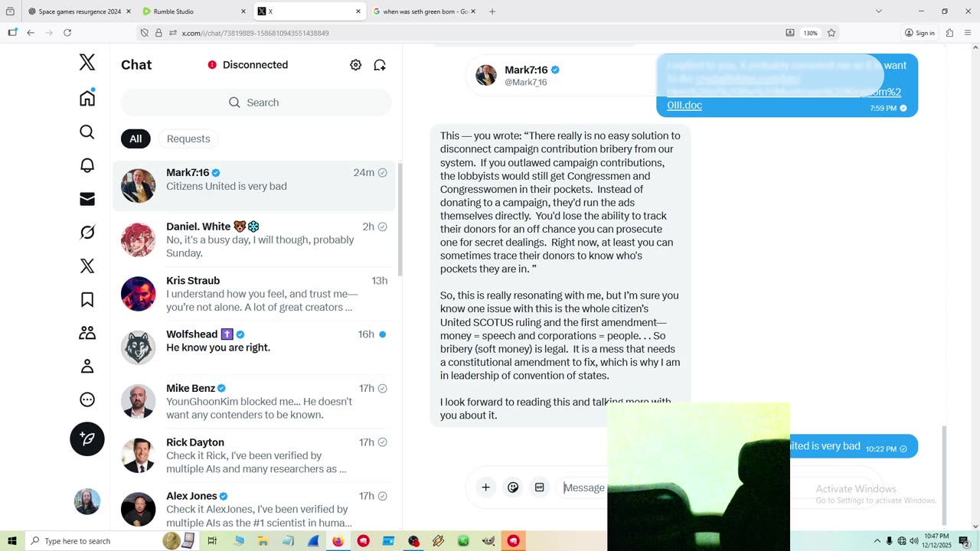The width and height of the screenshot is (980, 551).
Task: Open Profile person icon
Action: [x=87, y=367]
